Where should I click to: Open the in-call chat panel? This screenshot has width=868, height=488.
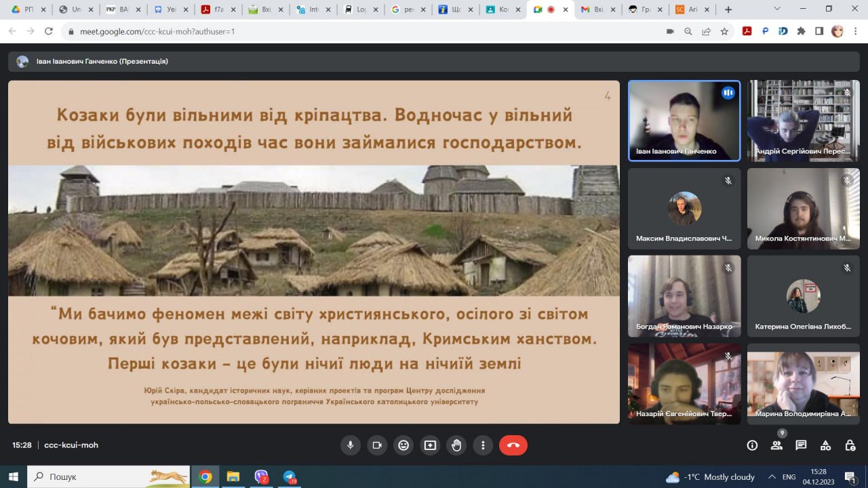coord(801,445)
